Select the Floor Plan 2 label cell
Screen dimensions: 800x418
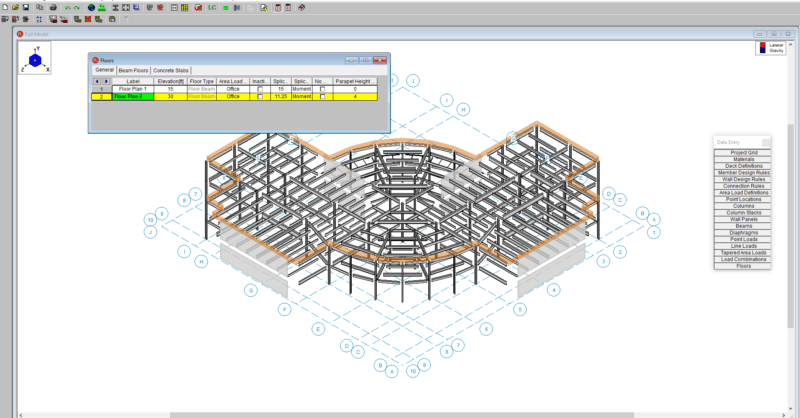(133, 97)
